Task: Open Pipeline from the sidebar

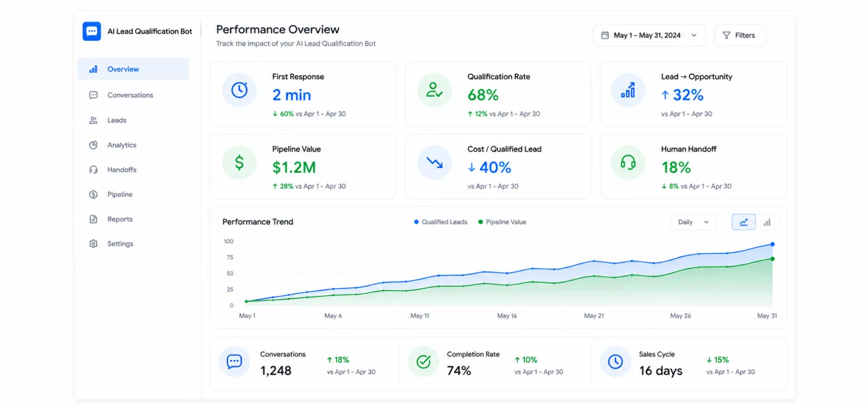Action: pyautogui.click(x=133, y=195)
